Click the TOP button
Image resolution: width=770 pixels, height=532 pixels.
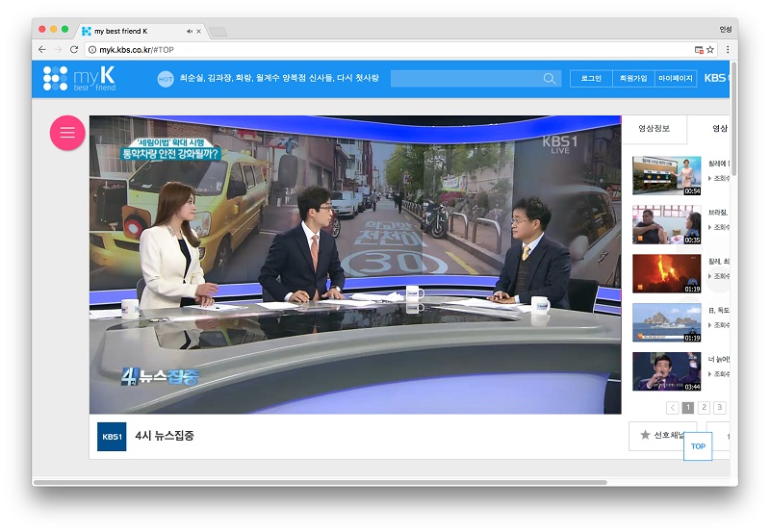(698, 446)
